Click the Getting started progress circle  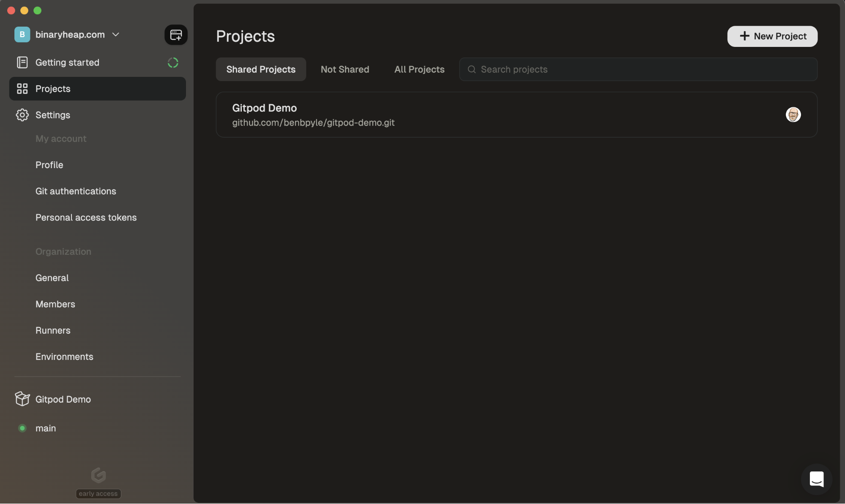173,63
